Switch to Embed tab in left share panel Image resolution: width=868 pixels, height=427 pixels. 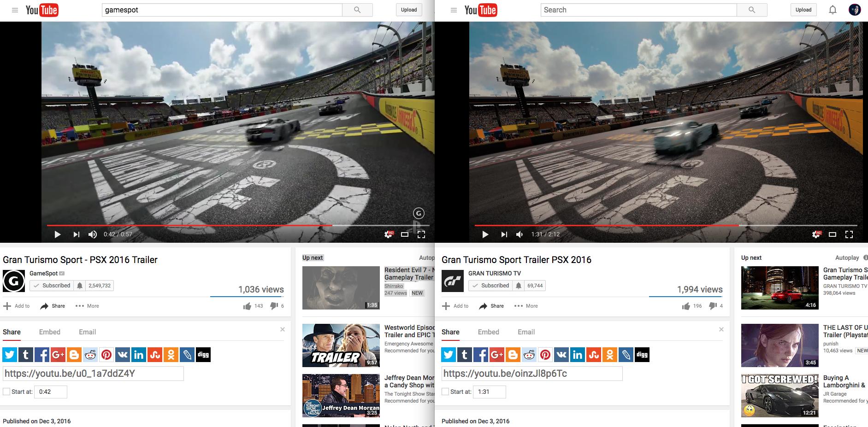50,332
